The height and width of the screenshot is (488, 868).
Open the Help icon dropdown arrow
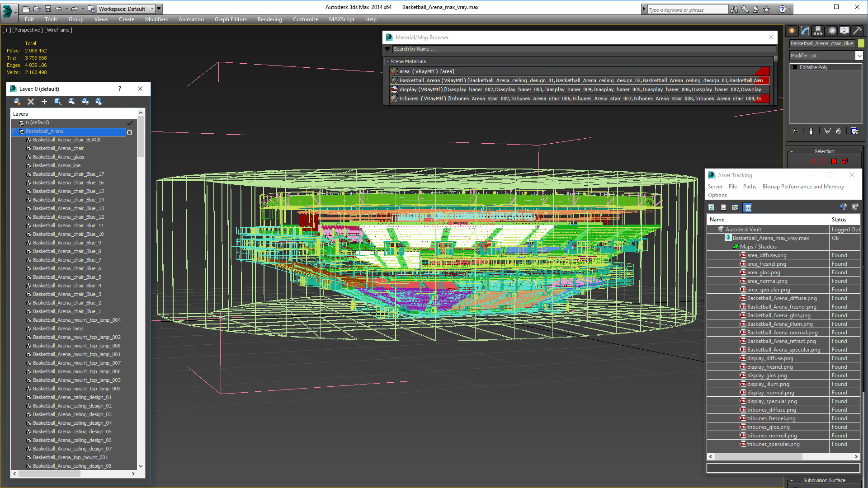tap(789, 9)
